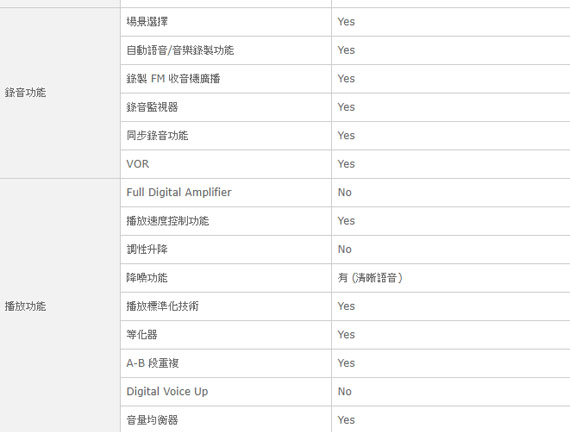Screen dimensions: 570x432
Task: Click the 錄音監視器 row label
Action: point(152,107)
